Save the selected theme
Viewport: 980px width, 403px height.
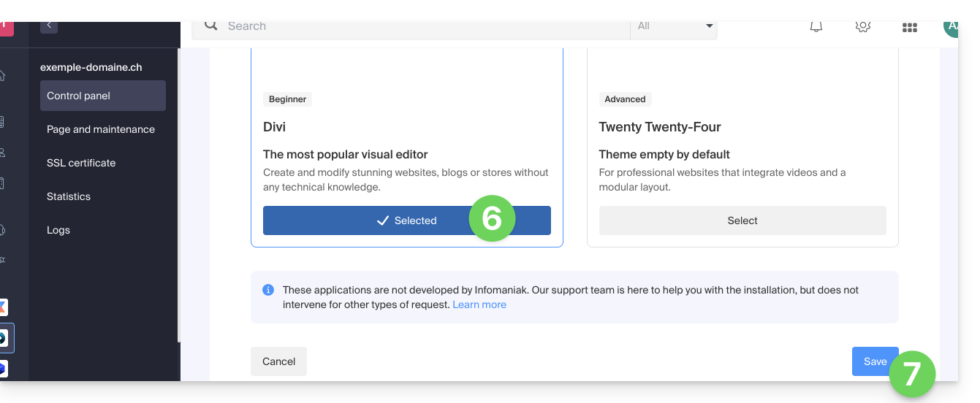[874, 361]
